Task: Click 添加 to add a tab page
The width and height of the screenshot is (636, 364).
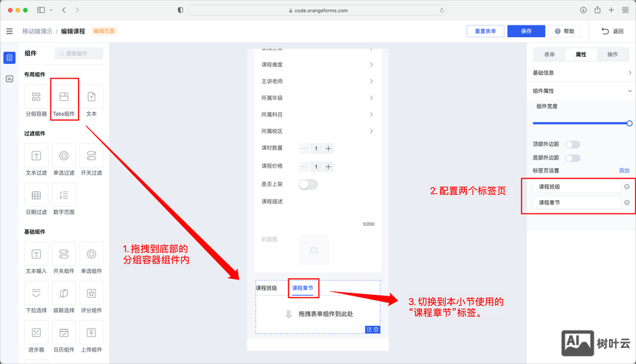Action: coord(624,170)
